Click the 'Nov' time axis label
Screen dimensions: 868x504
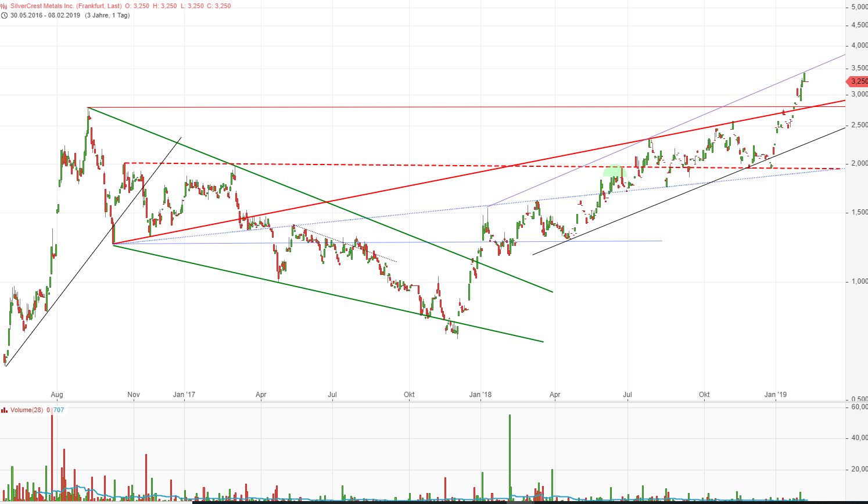(x=134, y=395)
